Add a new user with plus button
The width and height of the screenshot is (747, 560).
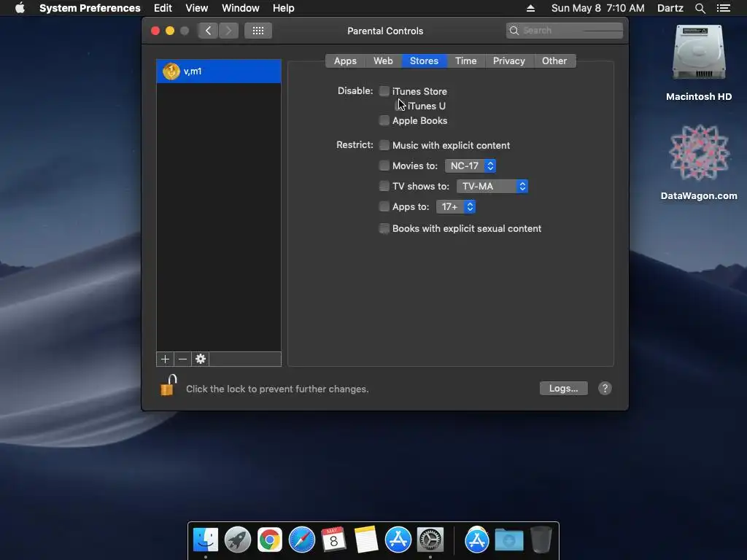pos(166,359)
